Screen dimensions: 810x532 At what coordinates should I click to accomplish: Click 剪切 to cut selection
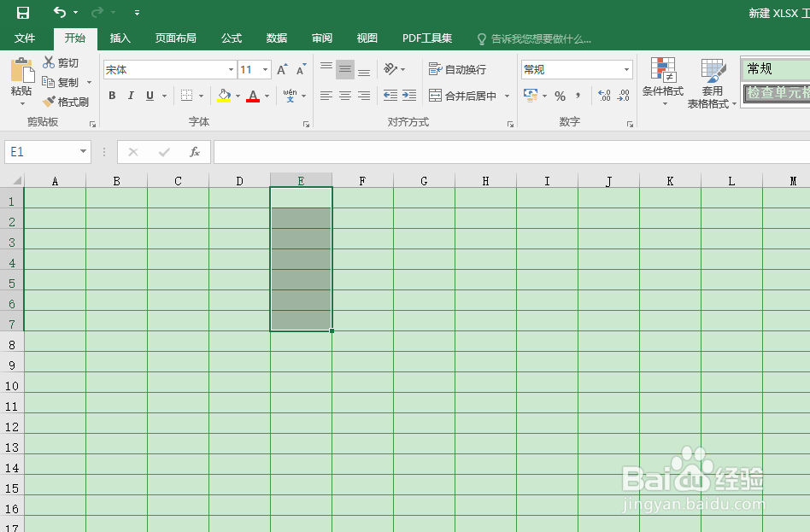(x=61, y=62)
